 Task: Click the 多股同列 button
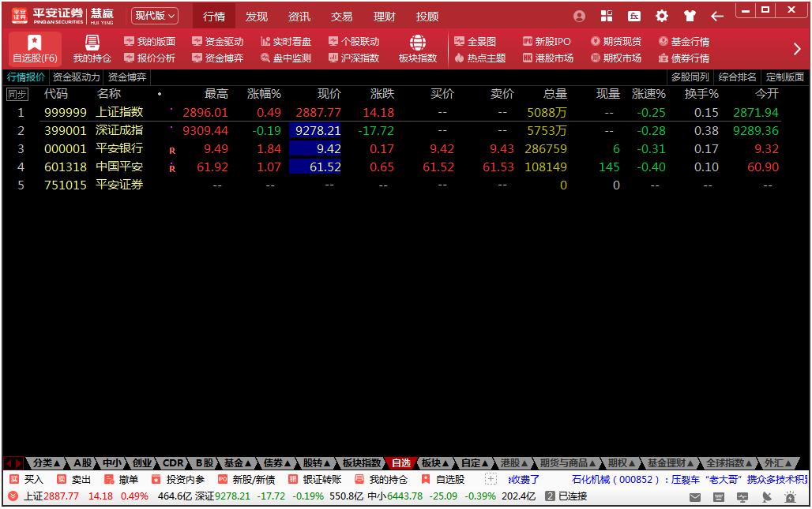690,77
